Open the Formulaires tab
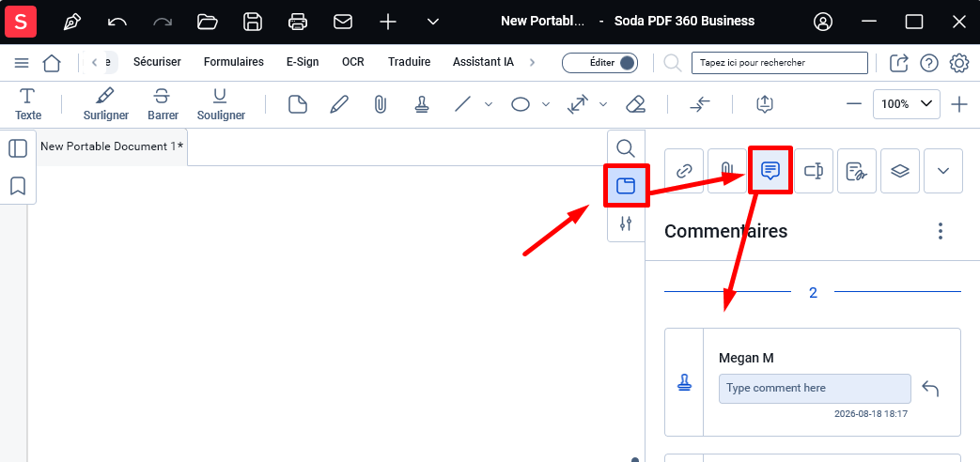980x462 pixels. (234, 62)
